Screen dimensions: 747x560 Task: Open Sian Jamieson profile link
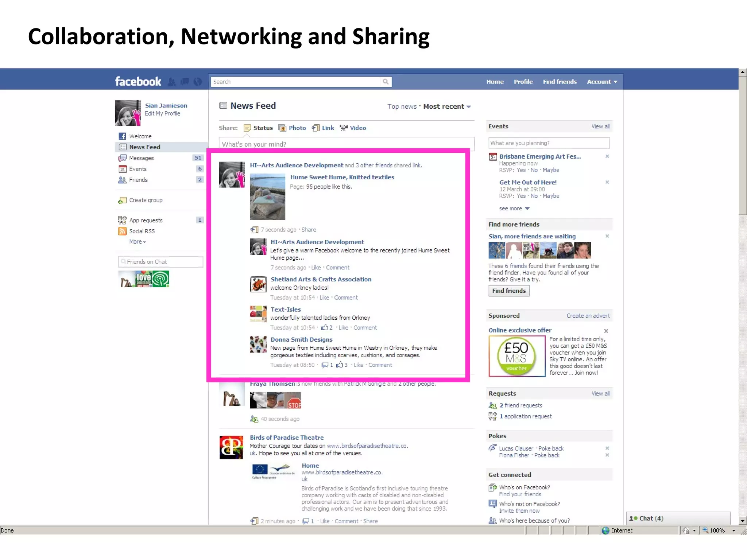[x=166, y=106]
